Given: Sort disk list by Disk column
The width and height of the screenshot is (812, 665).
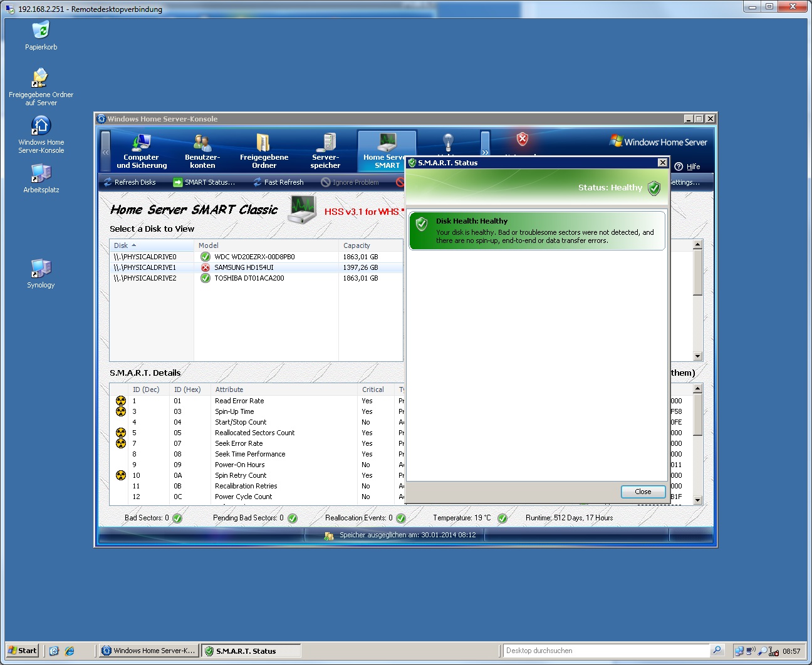Looking at the screenshot, I should (x=152, y=245).
